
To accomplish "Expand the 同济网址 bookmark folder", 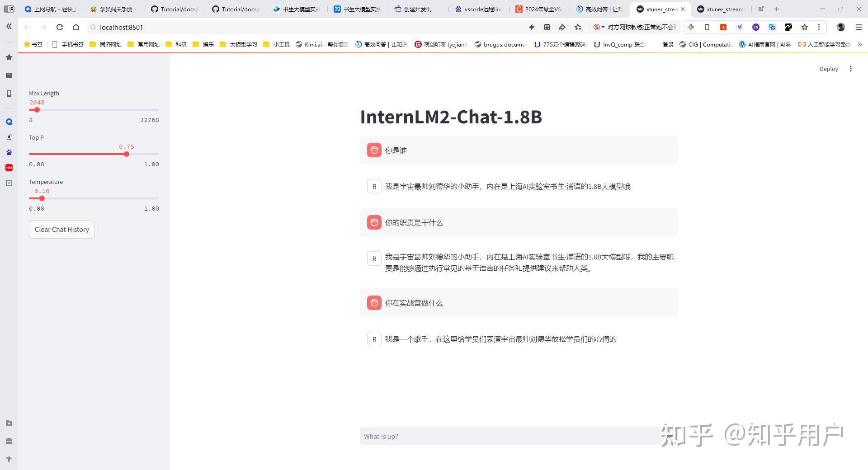I will [x=106, y=44].
